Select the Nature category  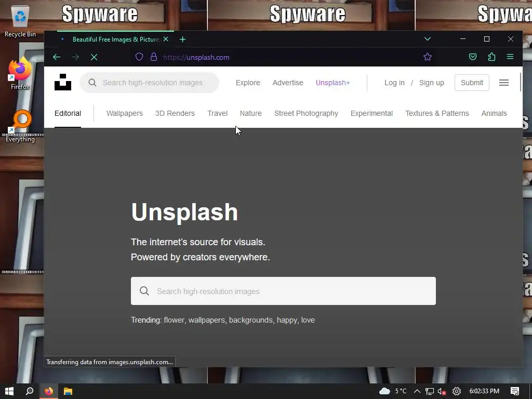pyautogui.click(x=251, y=113)
